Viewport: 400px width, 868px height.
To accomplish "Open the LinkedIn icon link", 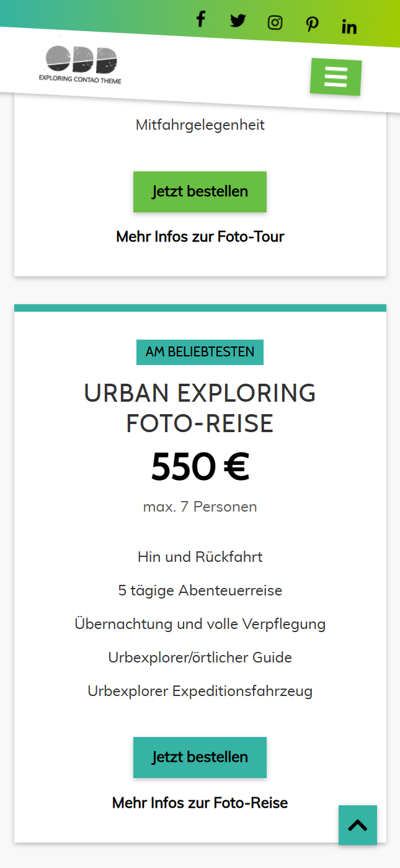I will (349, 27).
